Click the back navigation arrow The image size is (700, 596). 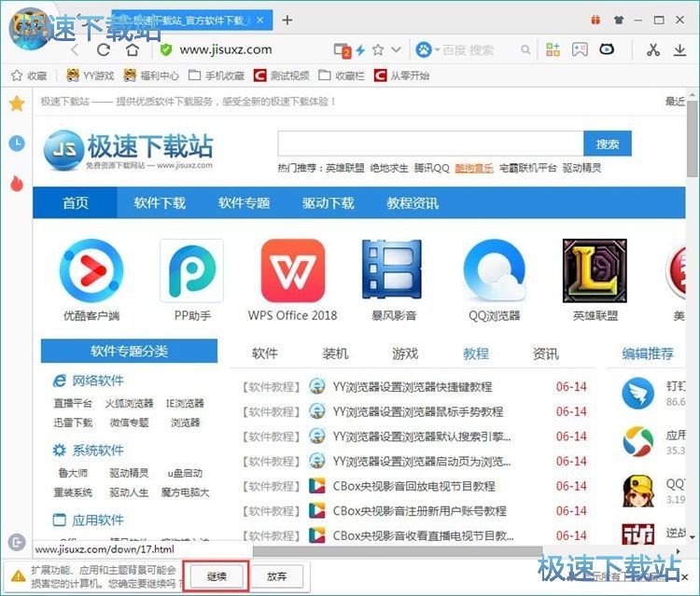75,50
